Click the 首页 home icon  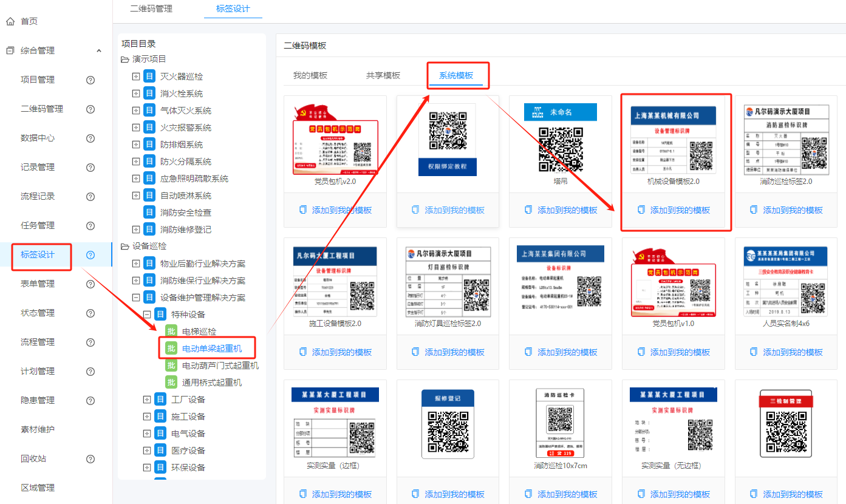[x=9, y=21]
